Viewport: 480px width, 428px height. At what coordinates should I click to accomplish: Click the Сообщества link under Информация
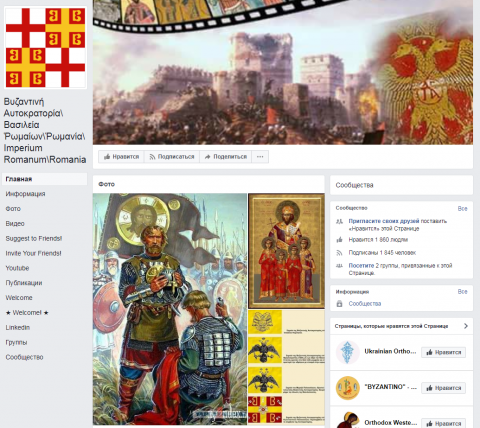pos(365,304)
